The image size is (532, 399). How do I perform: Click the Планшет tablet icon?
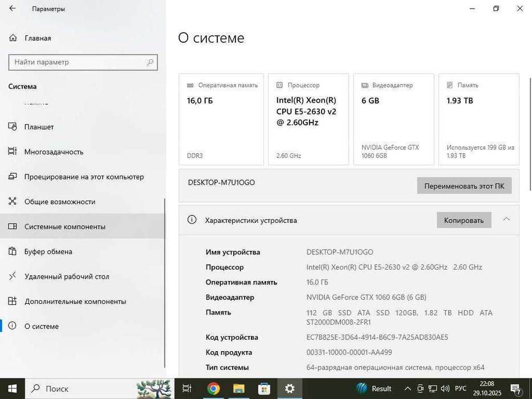tap(13, 127)
